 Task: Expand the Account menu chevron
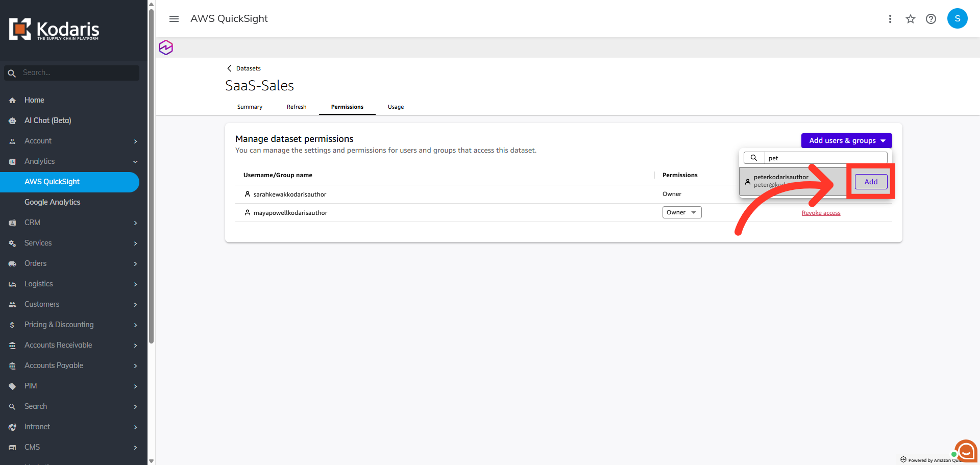coord(136,141)
